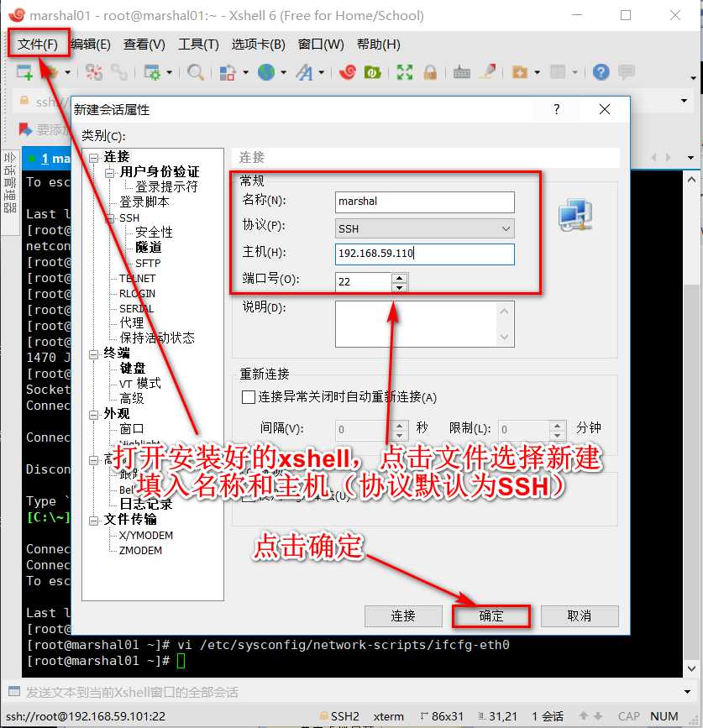The image size is (703, 728).
Task: Open the 帮助(H) menu
Action: pos(379,45)
